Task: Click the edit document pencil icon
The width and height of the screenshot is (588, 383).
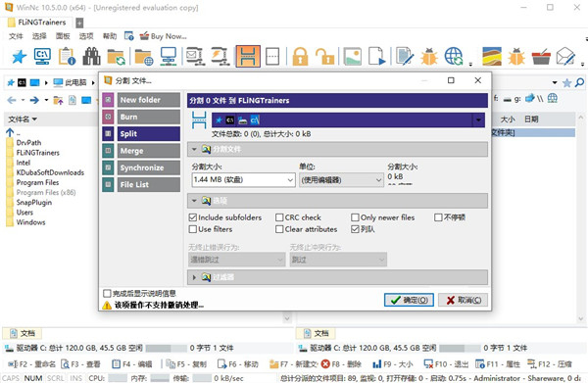Action: click(405, 57)
